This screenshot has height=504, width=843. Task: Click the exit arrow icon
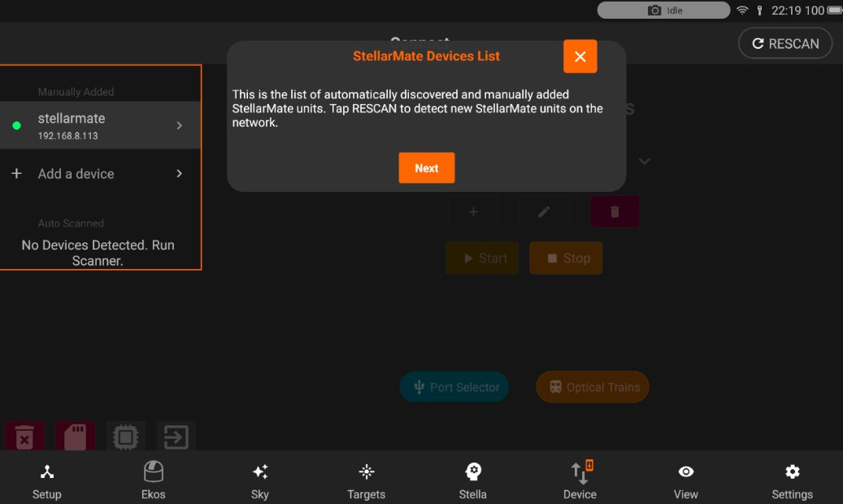click(x=176, y=437)
